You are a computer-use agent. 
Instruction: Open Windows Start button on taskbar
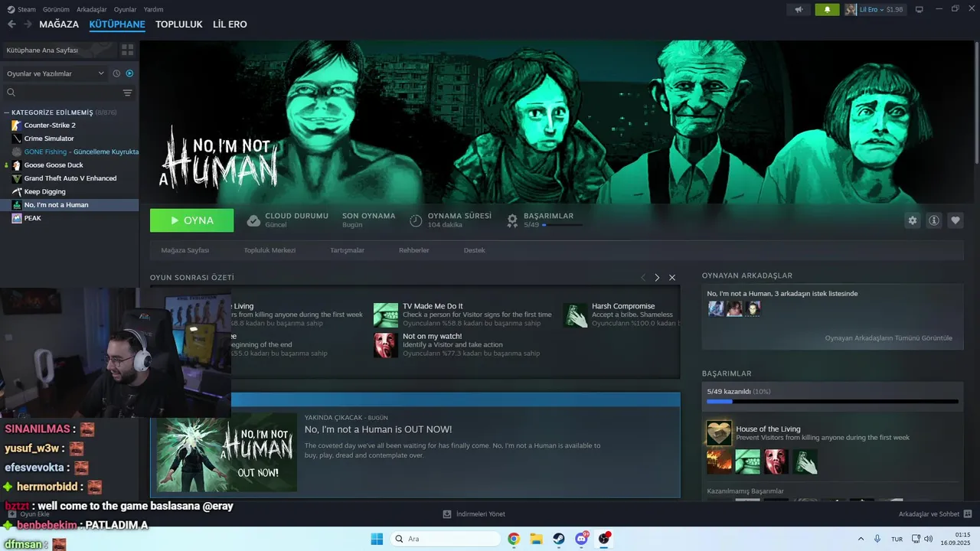[x=377, y=539]
